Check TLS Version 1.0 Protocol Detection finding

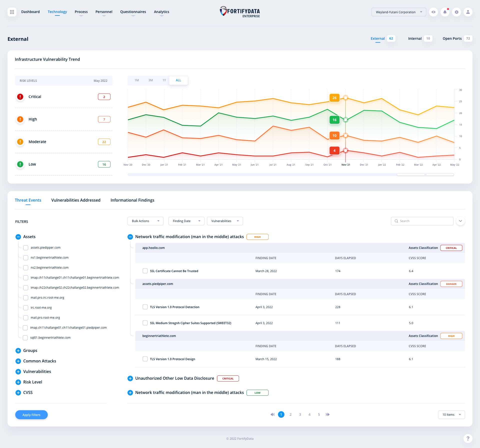(x=145, y=307)
